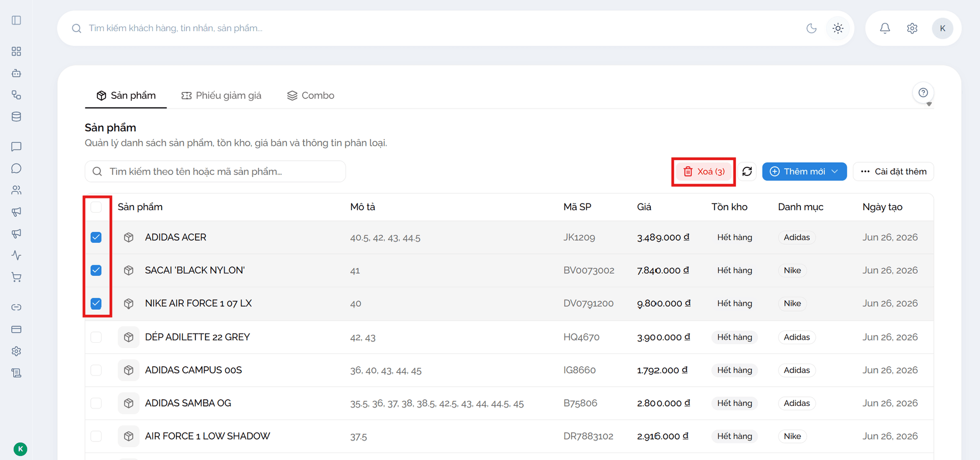Image resolution: width=980 pixels, height=460 pixels.
Task: Check the ADIDAS CAMPUS 00S checkbox
Action: [x=96, y=370]
